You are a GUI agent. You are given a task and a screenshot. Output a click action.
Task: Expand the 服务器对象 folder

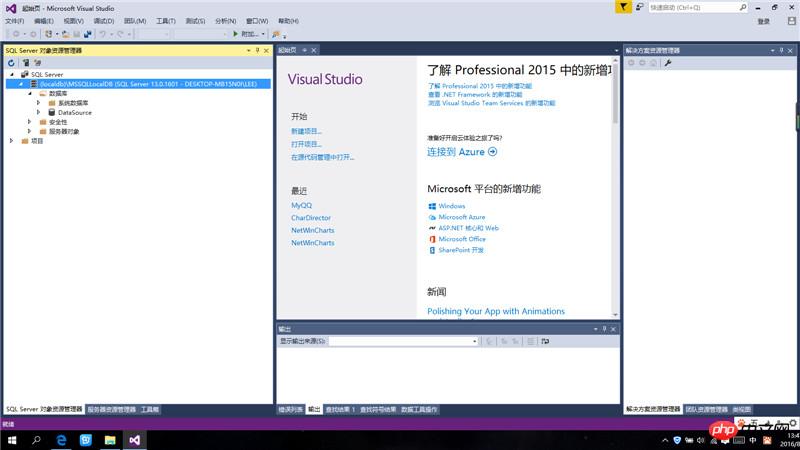[x=30, y=131]
